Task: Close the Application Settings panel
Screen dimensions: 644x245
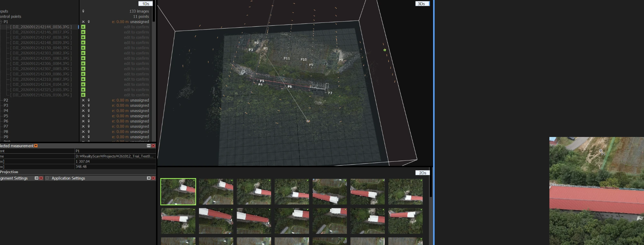Action: point(153,178)
